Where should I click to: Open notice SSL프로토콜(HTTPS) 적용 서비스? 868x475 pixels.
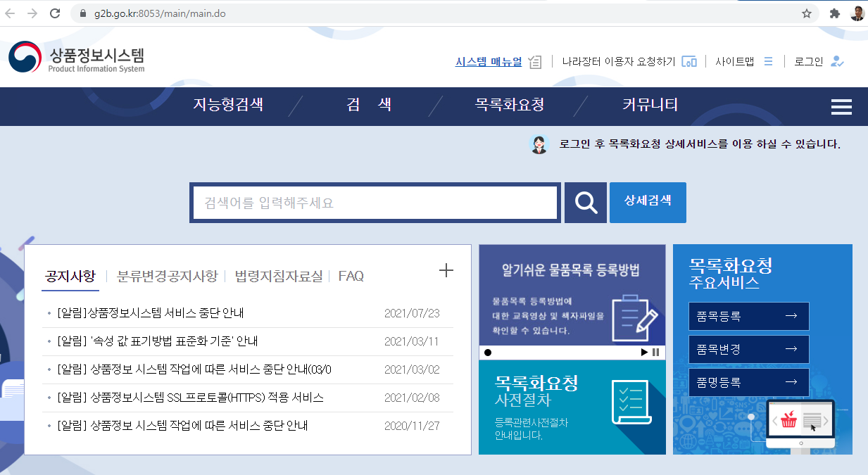(x=190, y=398)
